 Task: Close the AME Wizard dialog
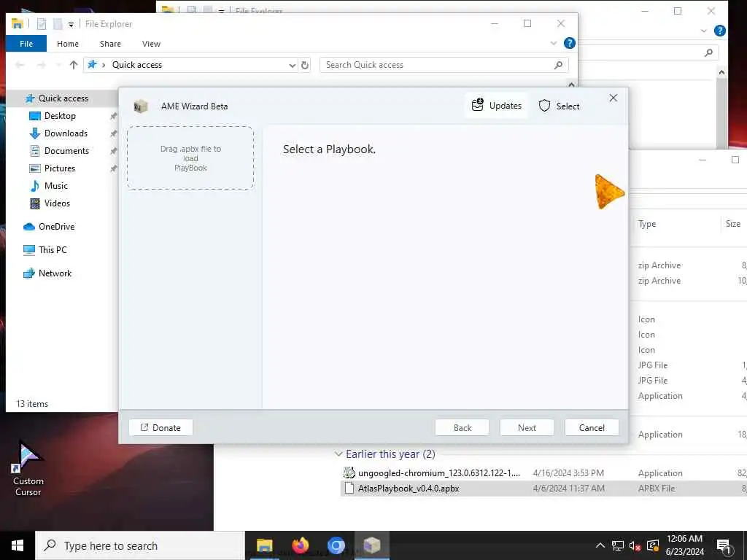pos(613,98)
